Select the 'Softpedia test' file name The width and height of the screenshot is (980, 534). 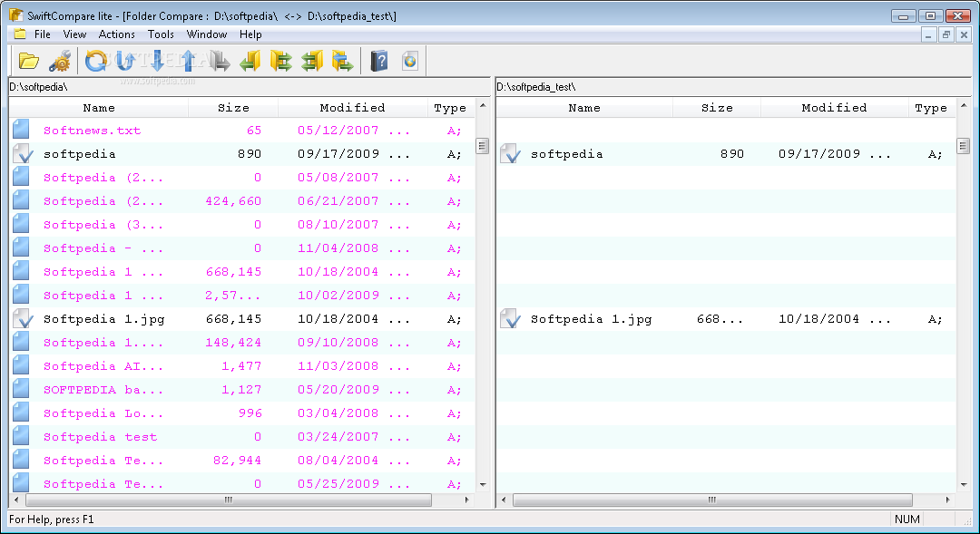[x=100, y=437]
